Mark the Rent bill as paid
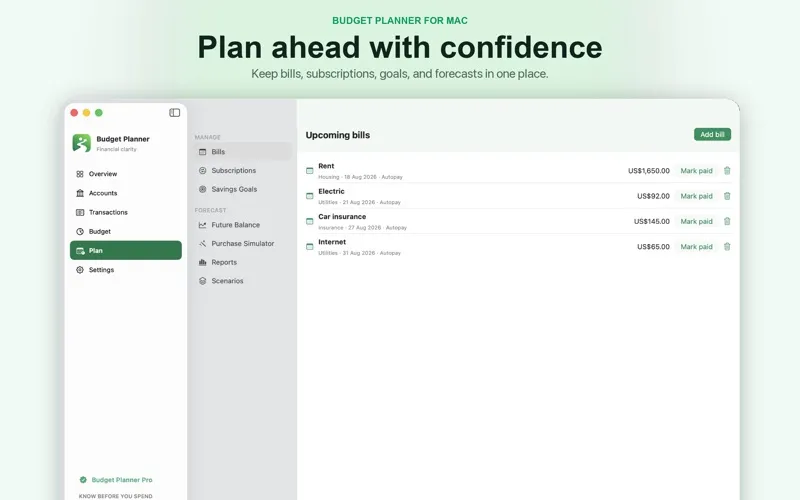The image size is (800, 500). tap(696, 171)
